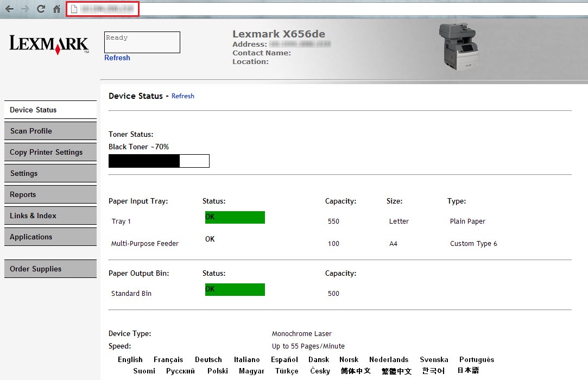Click the browser back arrow
588x380 pixels.
pos(9,9)
